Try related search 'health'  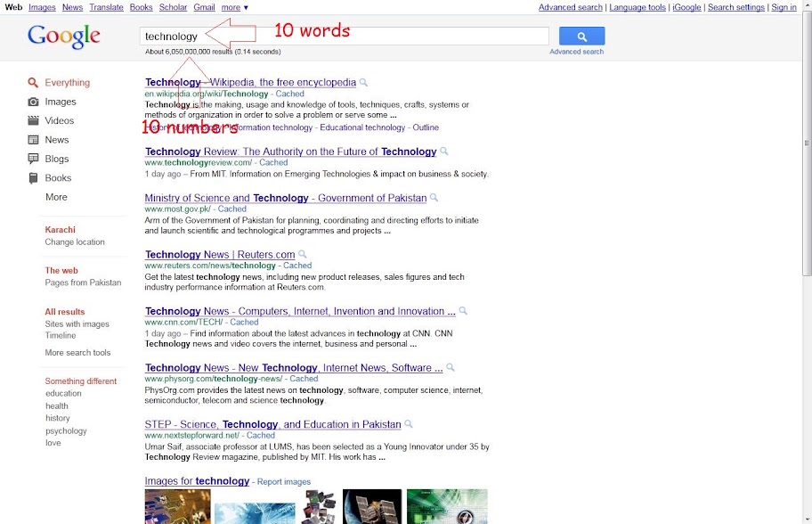pyautogui.click(x=56, y=405)
